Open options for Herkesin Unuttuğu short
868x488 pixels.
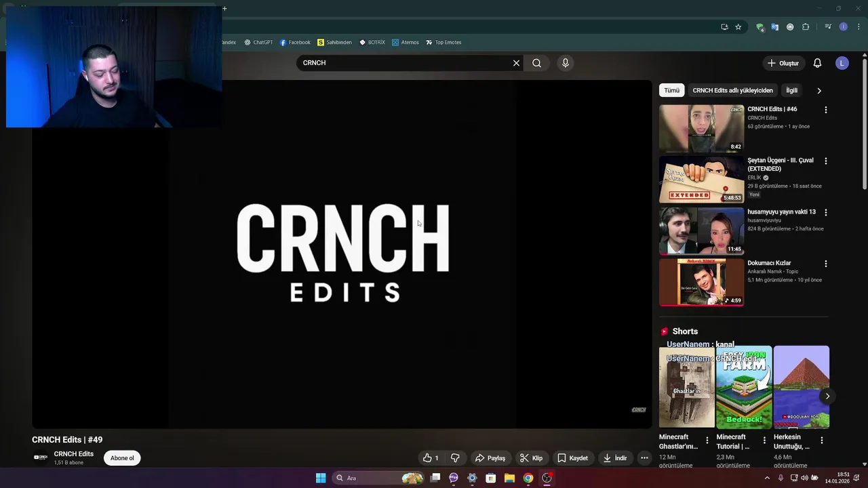pyautogui.click(x=821, y=441)
